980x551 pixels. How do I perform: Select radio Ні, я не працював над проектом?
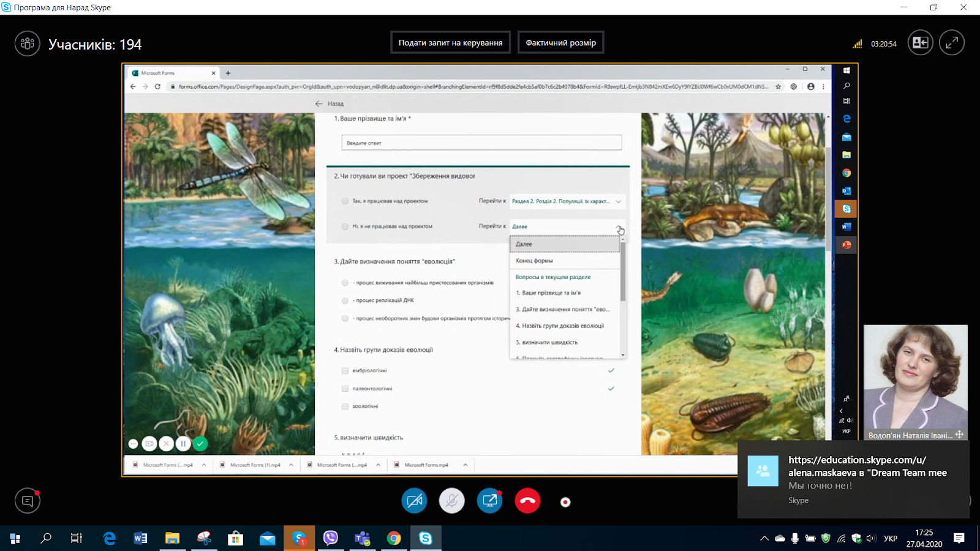click(x=345, y=227)
